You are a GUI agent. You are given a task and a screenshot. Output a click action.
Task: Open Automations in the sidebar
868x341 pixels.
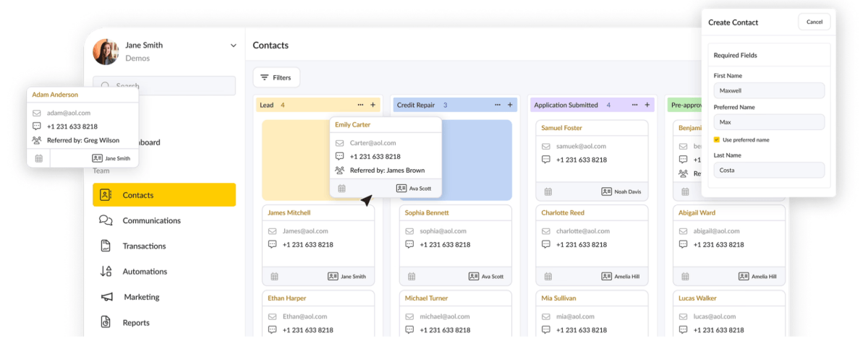[145, 272]
